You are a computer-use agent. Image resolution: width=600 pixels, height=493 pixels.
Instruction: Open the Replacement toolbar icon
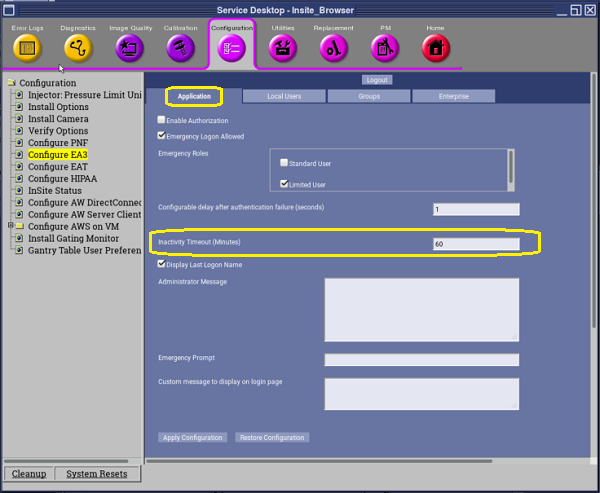(333, 47)
